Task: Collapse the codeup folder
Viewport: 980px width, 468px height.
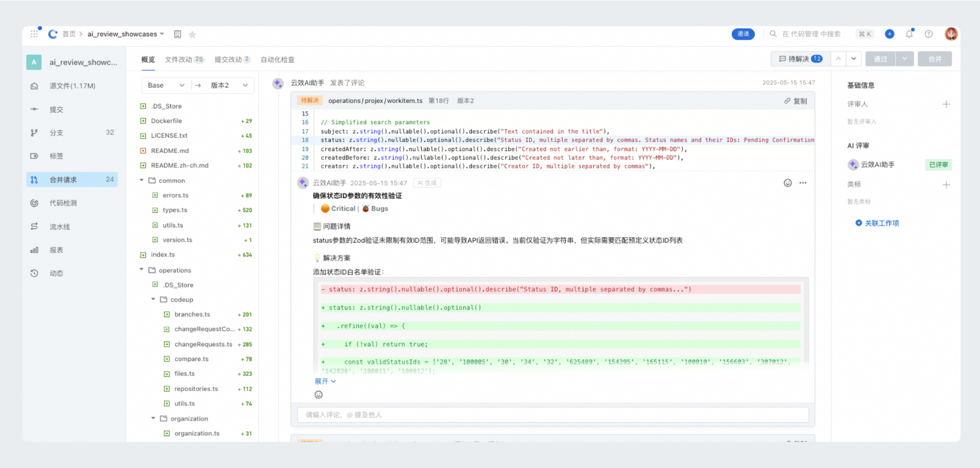Action: [153, 299]
